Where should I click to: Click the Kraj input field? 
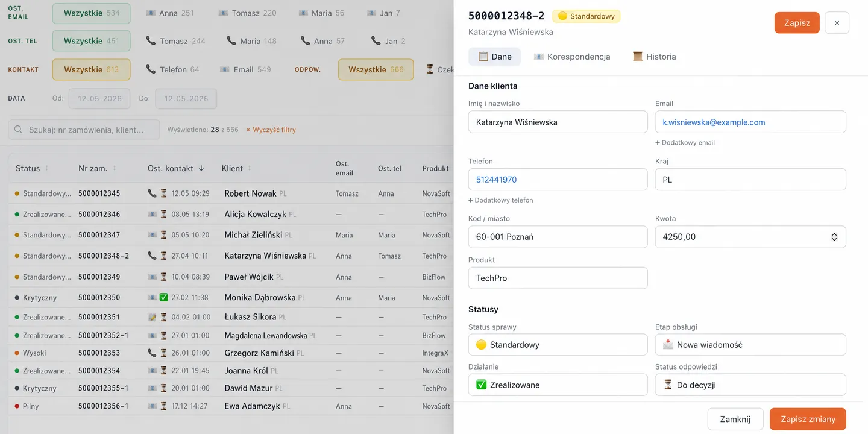pyautogui.click(x=750, y=180)
